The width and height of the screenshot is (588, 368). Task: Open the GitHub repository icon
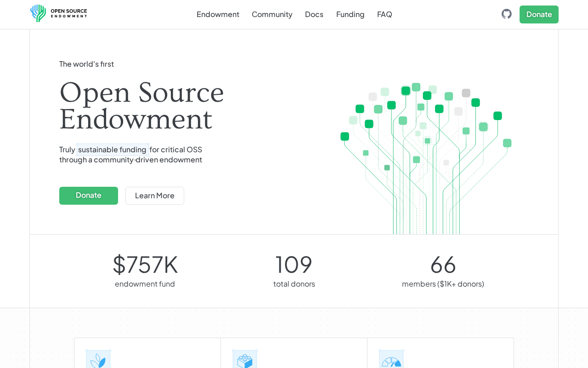(506, 14)
